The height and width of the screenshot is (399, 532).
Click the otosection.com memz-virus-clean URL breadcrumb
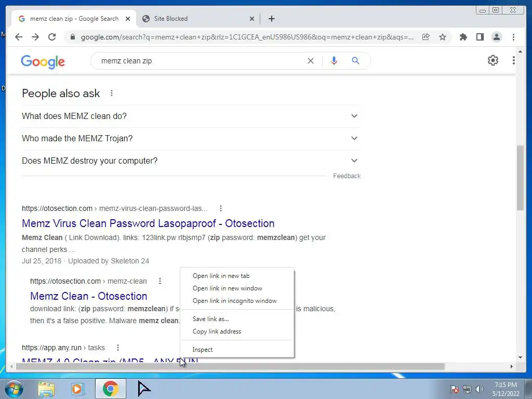115,208
